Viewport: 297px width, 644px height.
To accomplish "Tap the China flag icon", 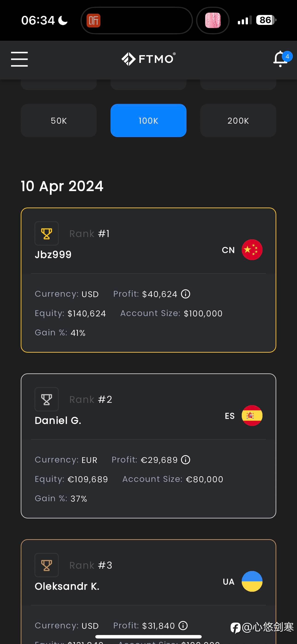I will pos(252,250).
